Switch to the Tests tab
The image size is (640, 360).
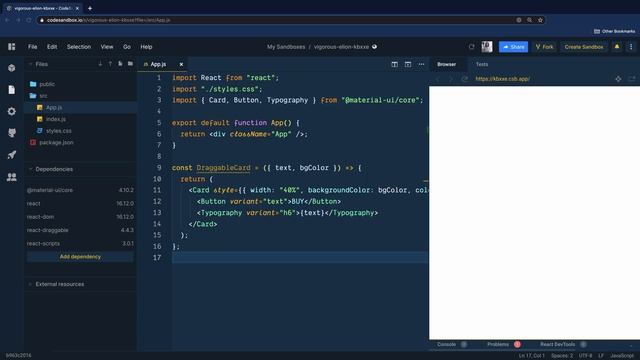tap(482, 64)
